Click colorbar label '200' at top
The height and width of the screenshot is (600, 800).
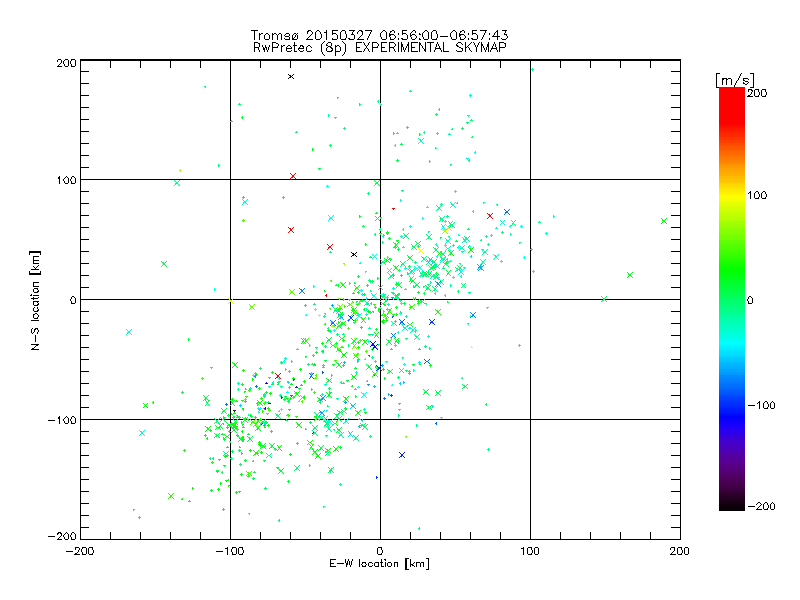[x=757, y=93]
